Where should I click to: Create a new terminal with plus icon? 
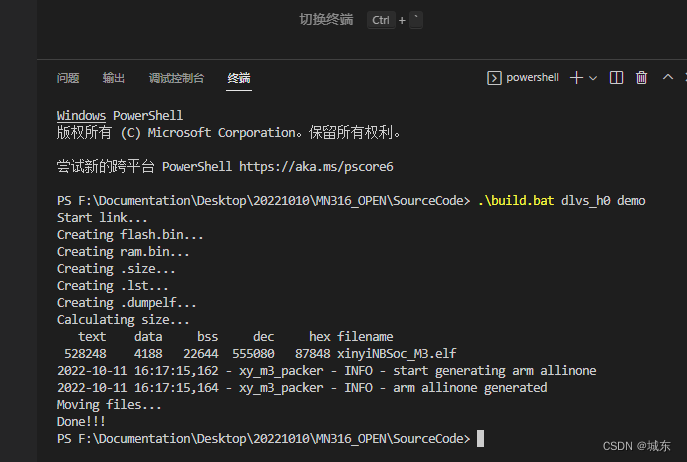[x=576, y=78]
